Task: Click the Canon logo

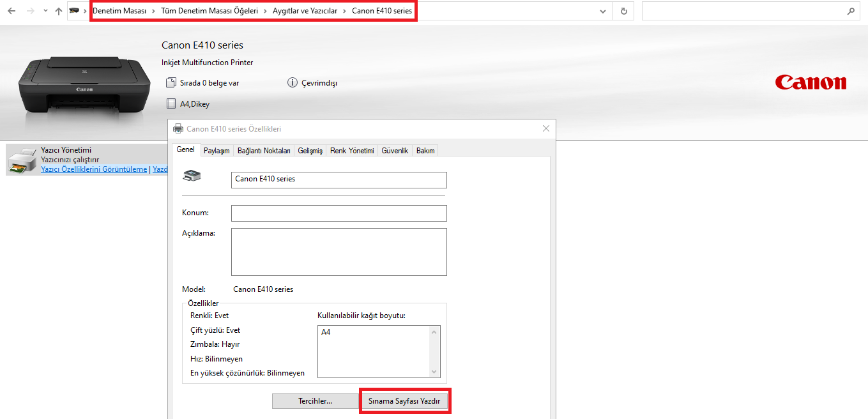Action: click(x=811, y=82)
